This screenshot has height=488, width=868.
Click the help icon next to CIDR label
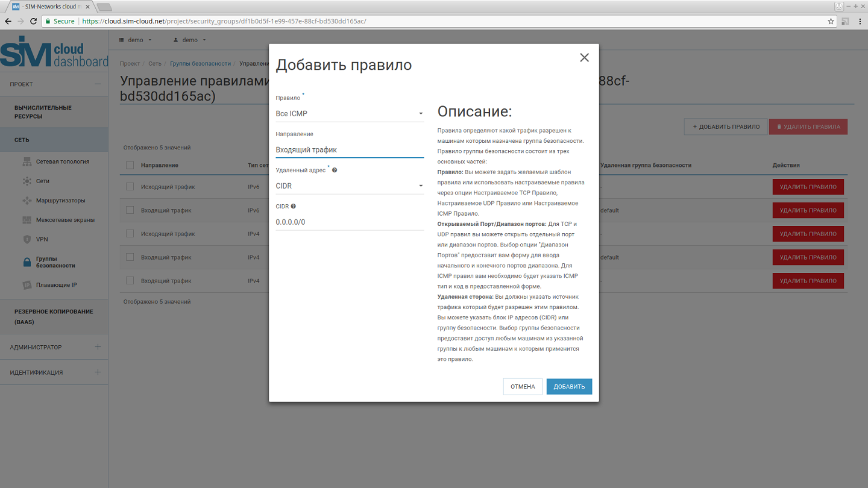pyautogui.click(x=294, y=206)
